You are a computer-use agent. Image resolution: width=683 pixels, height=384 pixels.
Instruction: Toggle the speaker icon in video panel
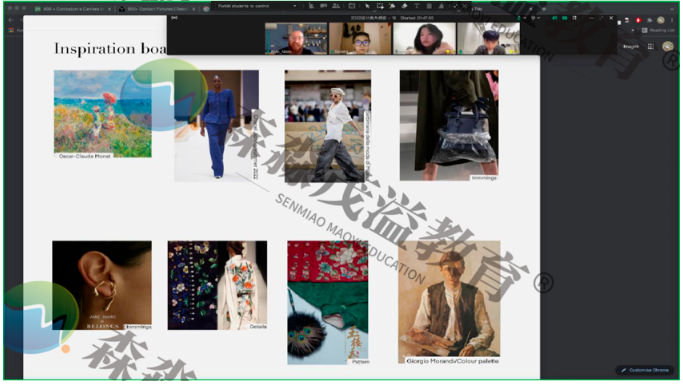(533, 18)
